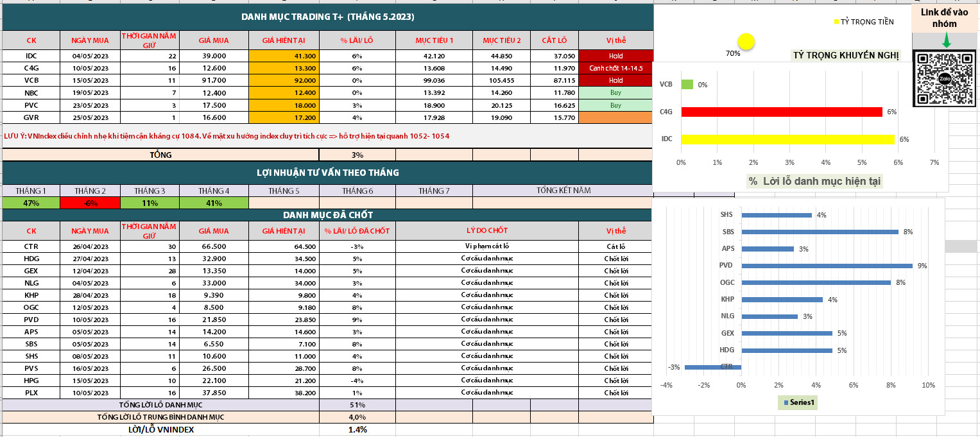
Task: Select the '% LÃI/ LỖ ĐÃ CHỐT' column header
Action: pyautogui.click(x=357, y=231)
